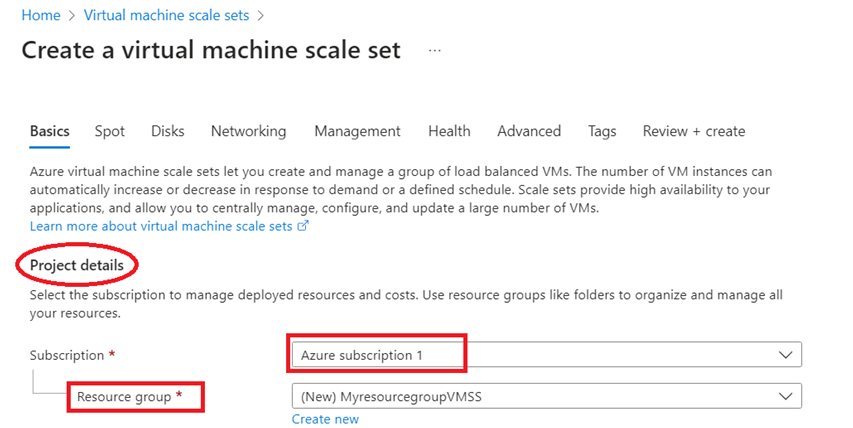Open the Advanced tab
Viewport: 853px width, 428px height.
(x=529, y=131)
